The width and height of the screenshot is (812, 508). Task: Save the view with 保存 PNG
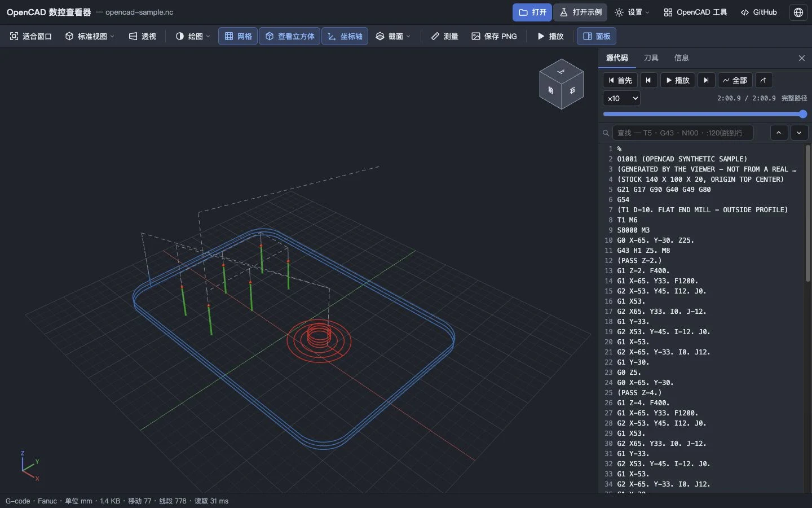pos(494,36)
